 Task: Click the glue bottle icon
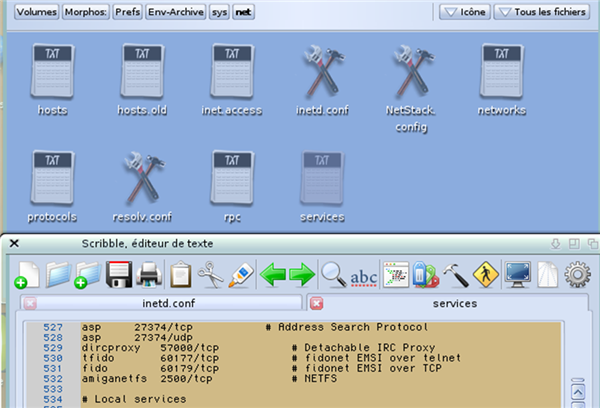[x=241, y=274]
